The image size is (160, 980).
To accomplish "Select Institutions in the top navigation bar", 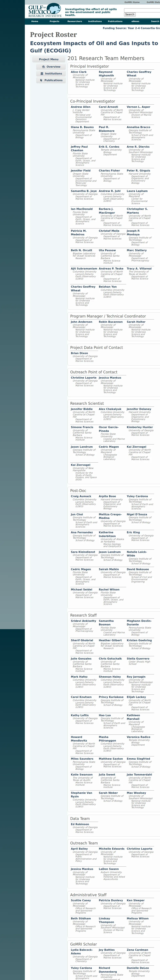I will (95, 21).
